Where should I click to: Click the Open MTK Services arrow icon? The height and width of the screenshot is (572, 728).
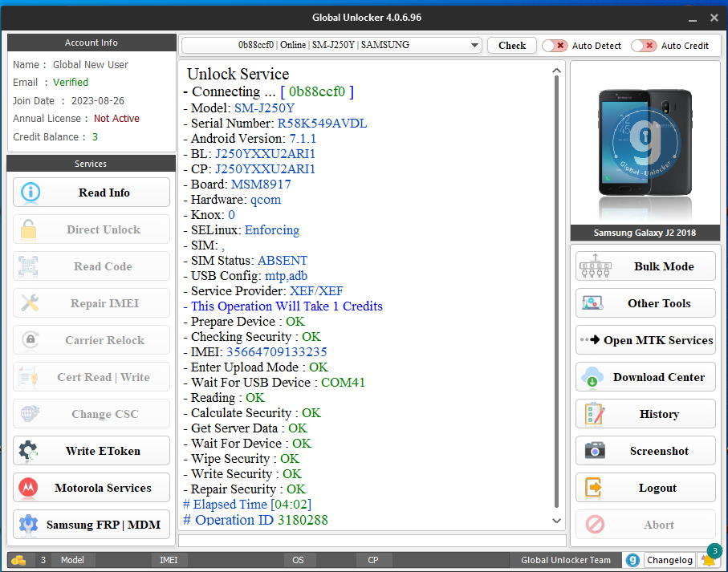(x=590, y=339)
